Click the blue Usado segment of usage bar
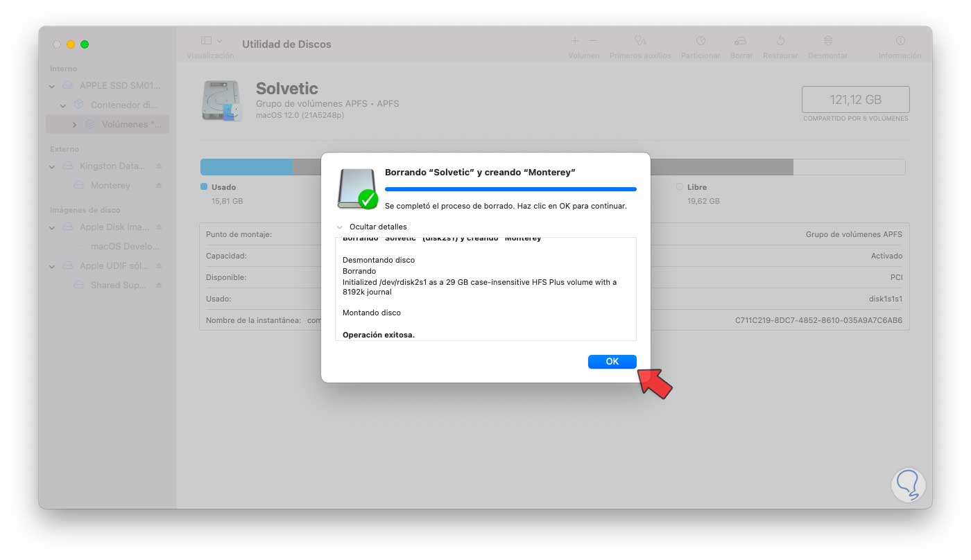The height and width of the screenshot is (560, 971). (246, 167)
